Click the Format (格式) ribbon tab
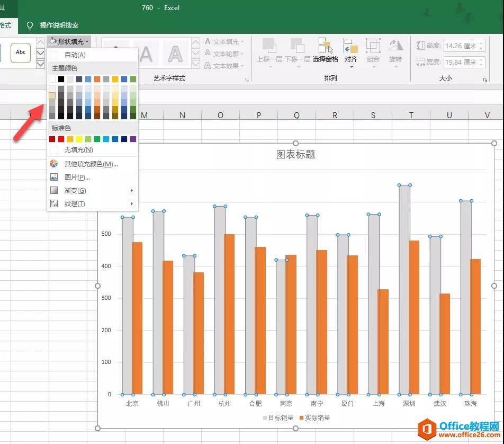This screenshot has height=444, width=504. click(x=6, y=25)
